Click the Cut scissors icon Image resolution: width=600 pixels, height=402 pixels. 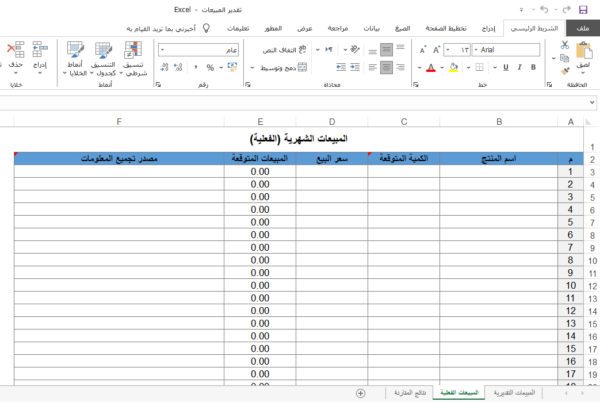point(564,45)
